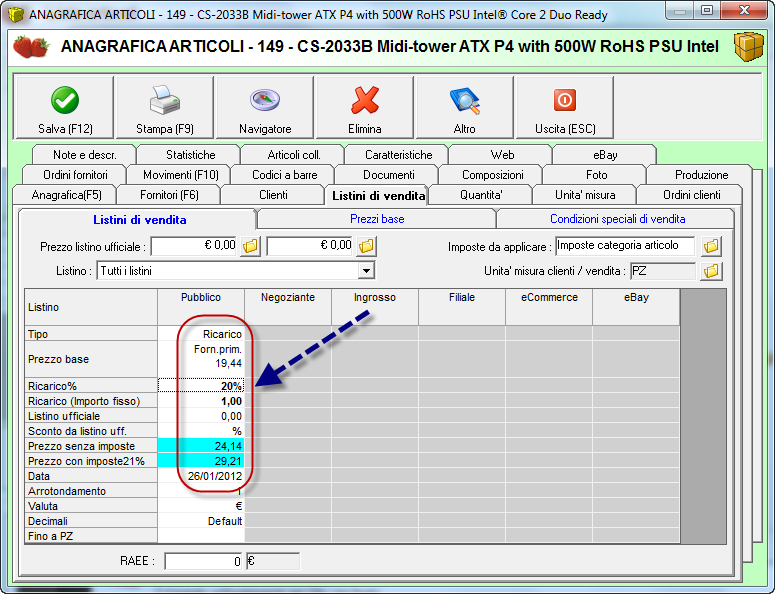Open the Altro magnifier book button

pyautogui.click(x=465, y=107)
